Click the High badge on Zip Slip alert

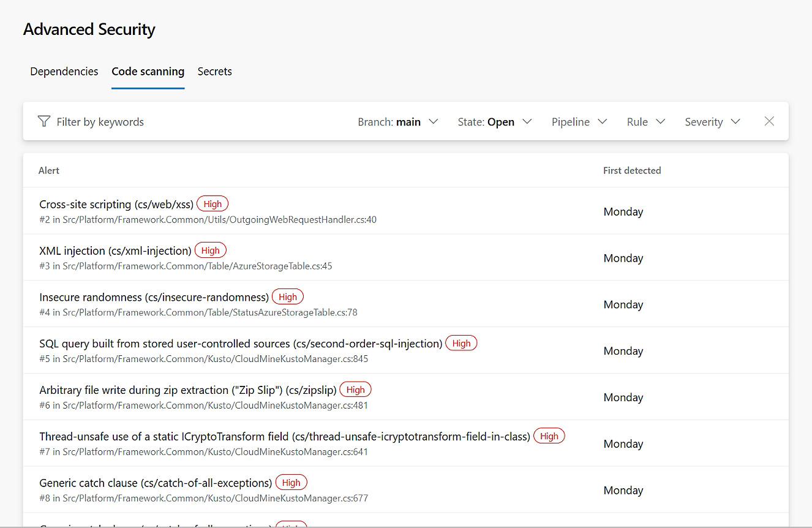click(x=355, y=389)
